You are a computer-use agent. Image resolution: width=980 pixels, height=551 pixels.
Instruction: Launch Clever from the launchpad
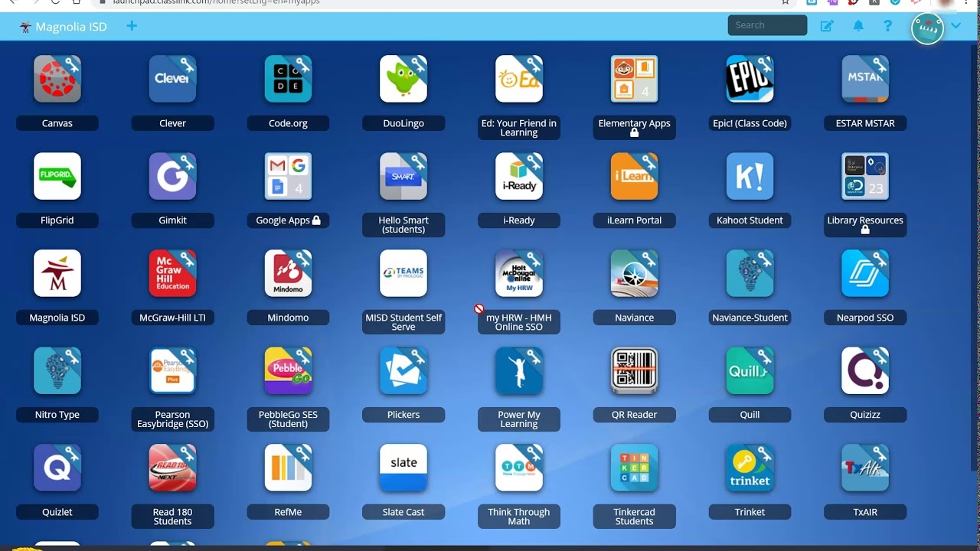click(172, 79)
